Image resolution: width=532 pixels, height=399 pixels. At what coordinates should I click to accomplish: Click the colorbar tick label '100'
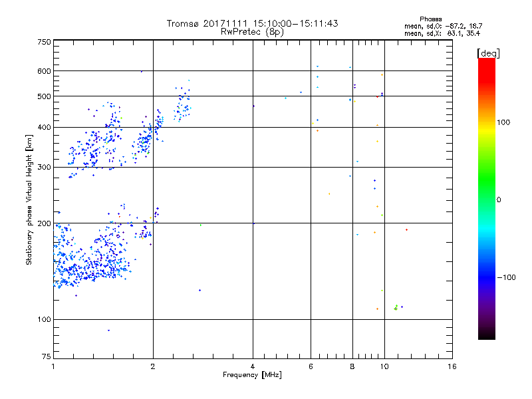click(503, 122)
